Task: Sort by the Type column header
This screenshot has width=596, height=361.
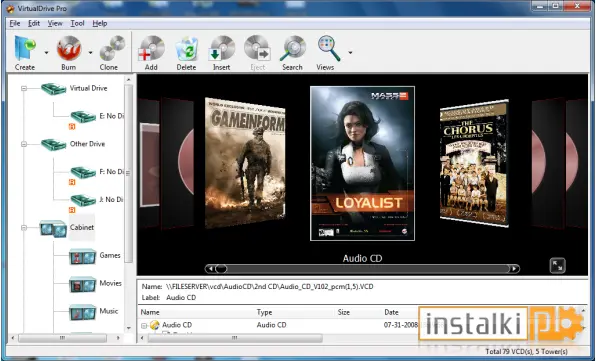Action: [264, 312]
